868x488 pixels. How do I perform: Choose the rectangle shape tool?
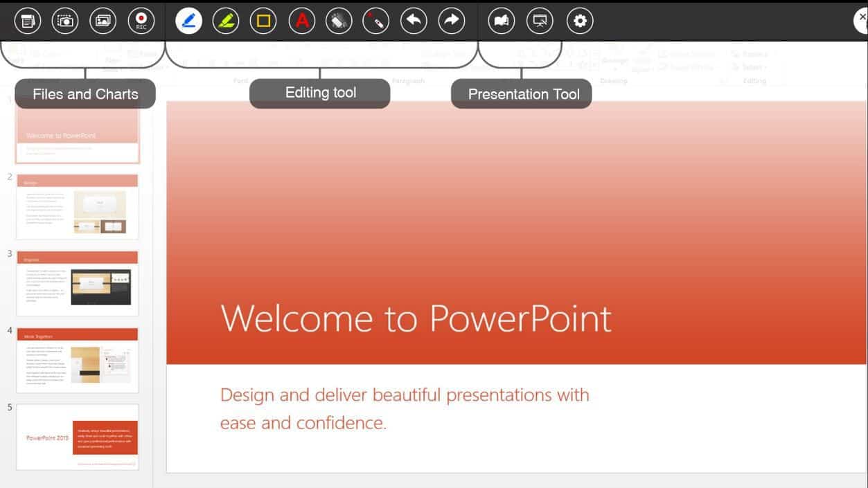(x=263, y=20)
